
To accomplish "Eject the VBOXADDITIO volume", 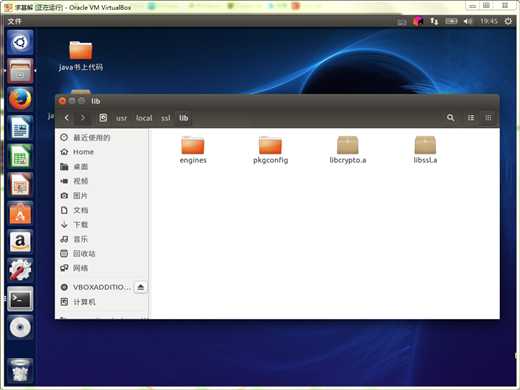I will [141, 287].
